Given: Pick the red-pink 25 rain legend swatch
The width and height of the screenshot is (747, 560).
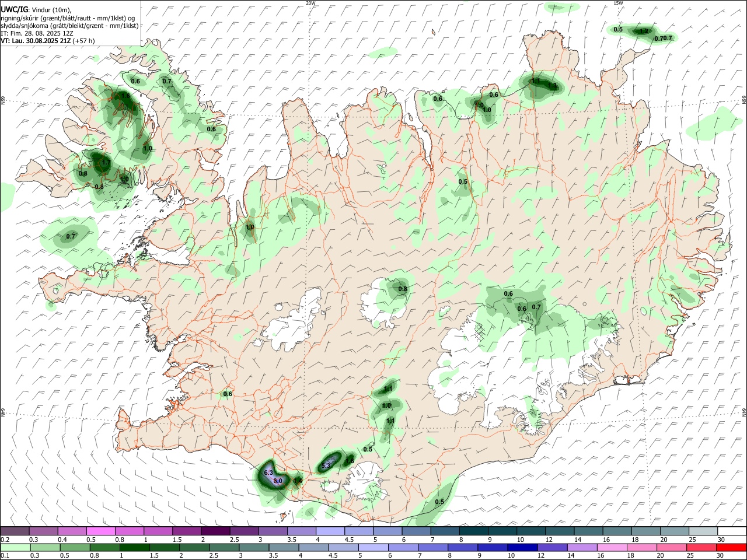Looking at the screenshot, I should (x=701, y=547).
